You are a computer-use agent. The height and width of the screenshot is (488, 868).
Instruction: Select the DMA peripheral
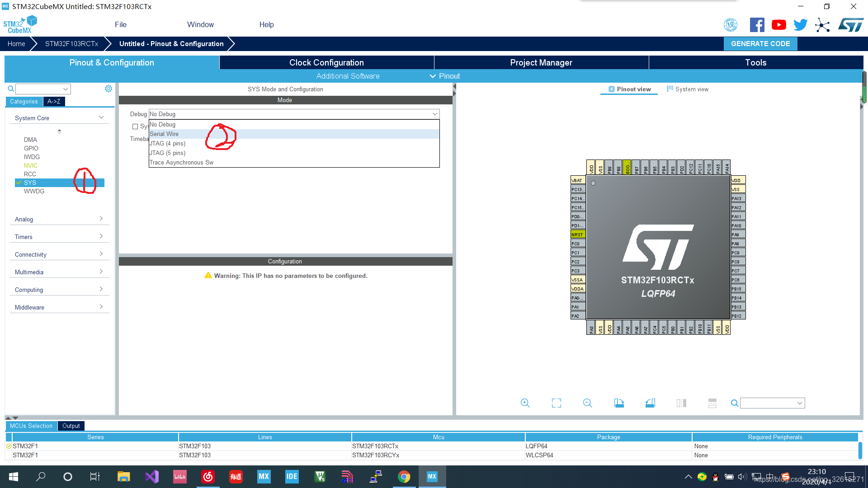30,140
